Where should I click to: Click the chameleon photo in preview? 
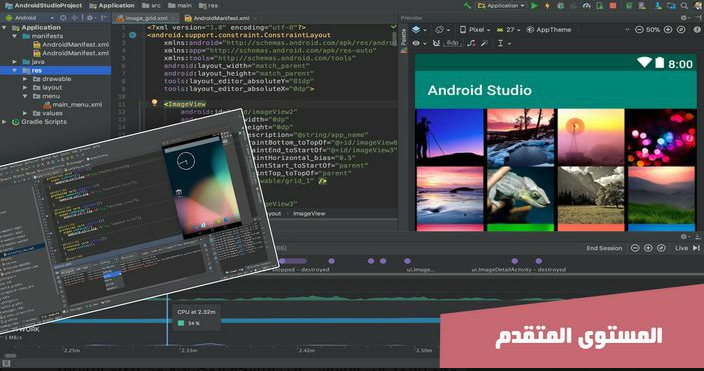click(520, 195)
